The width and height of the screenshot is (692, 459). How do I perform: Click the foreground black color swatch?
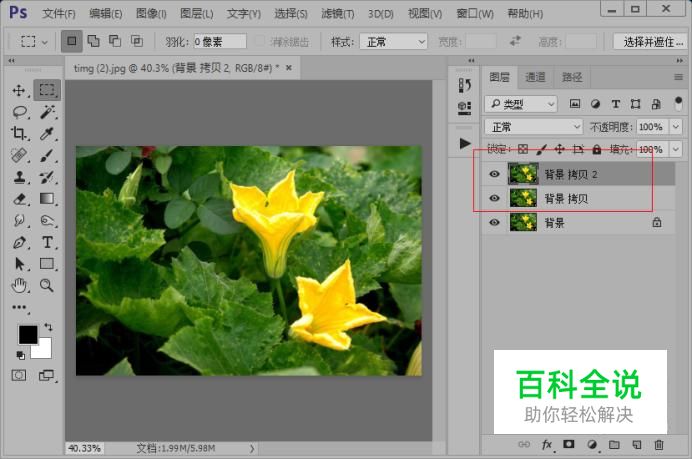(x=27, y=334)
